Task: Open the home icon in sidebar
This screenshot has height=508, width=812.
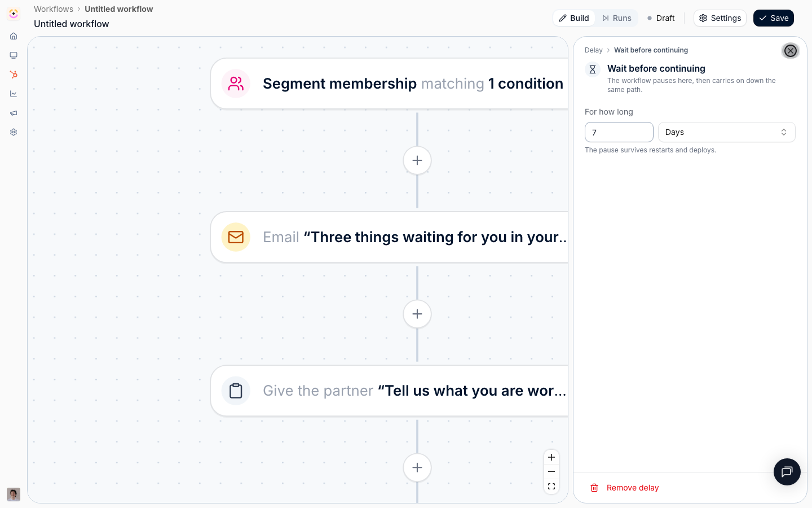Action: (x=14, y=36)
